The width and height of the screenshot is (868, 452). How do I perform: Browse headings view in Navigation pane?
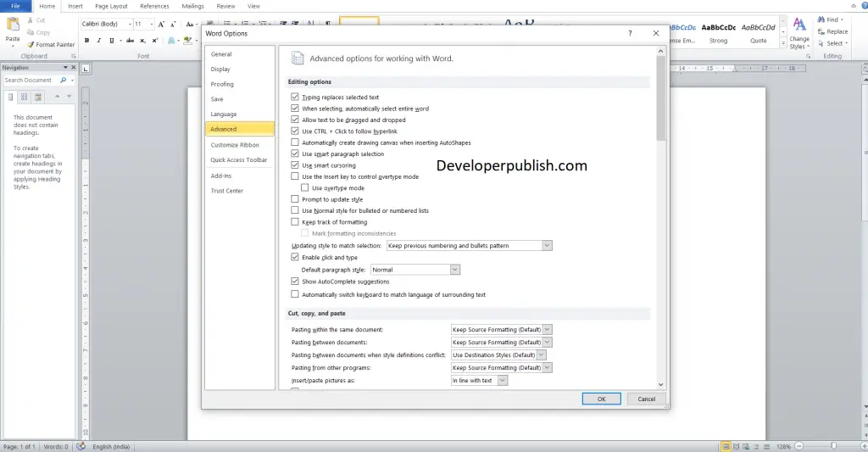[x=10, y=97]
